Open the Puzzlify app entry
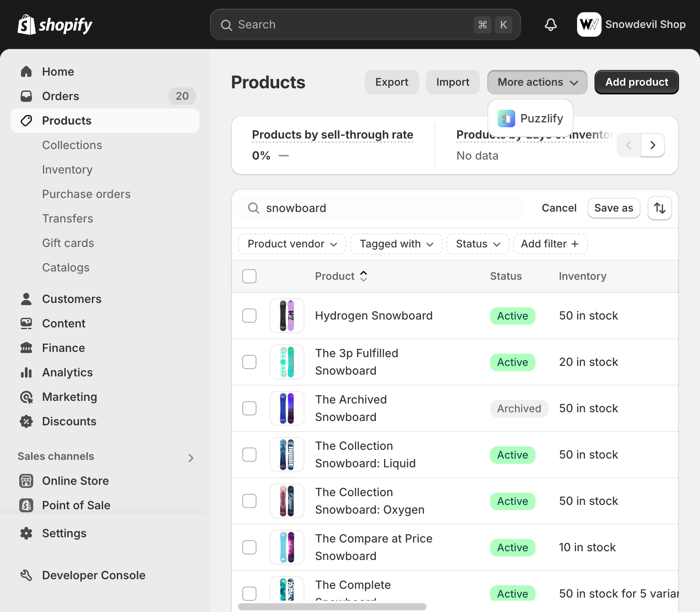 [530, 118]
